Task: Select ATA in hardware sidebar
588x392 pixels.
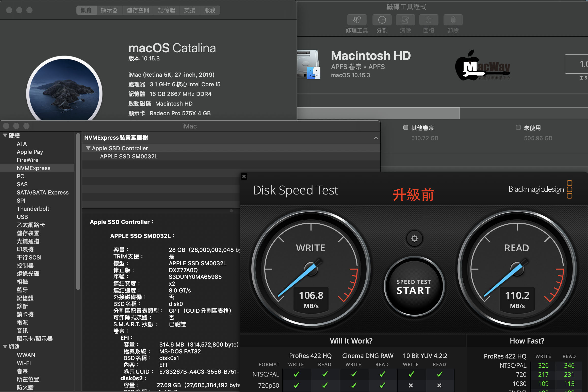Action: click(x=37, y=144)
